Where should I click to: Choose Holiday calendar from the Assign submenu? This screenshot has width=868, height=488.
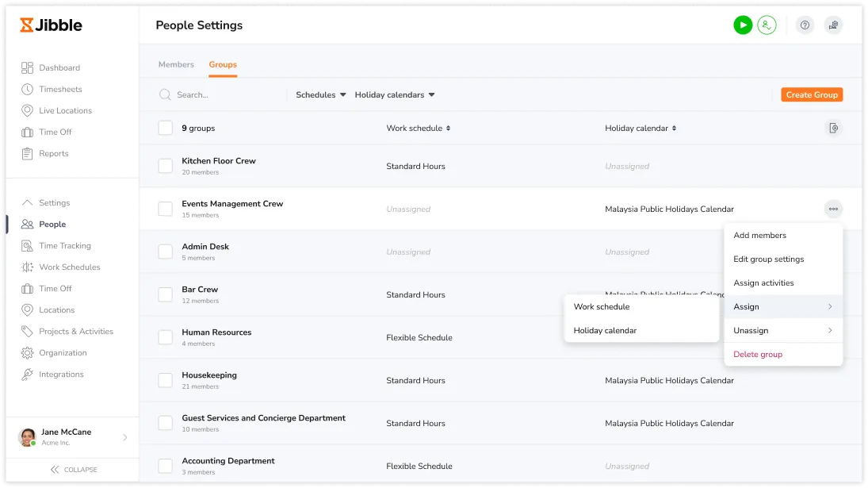tap(605, 331)
